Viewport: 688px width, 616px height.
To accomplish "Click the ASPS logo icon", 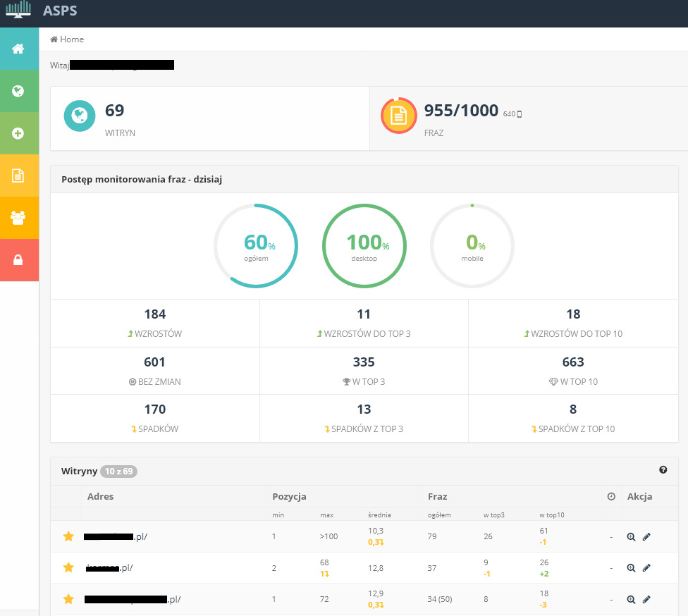I will coord(19,11).
